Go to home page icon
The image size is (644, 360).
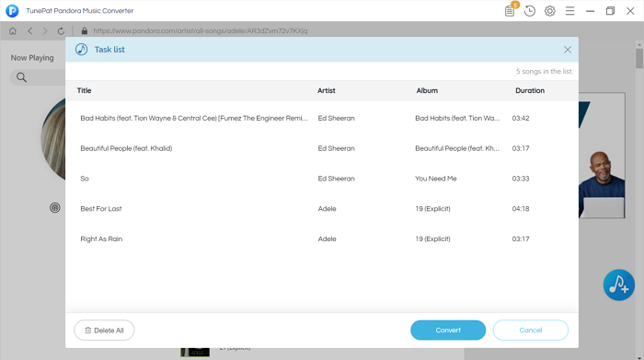13,30
